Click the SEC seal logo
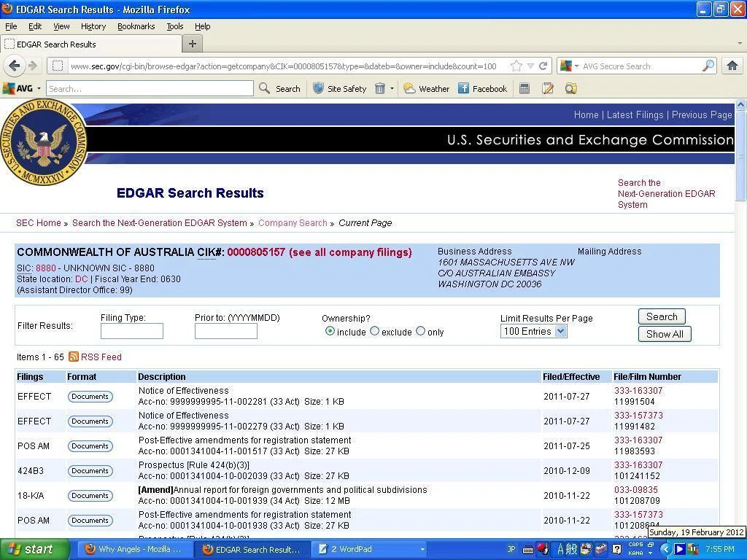This screenshot has height=560, width=747. [x=43, y=142]
